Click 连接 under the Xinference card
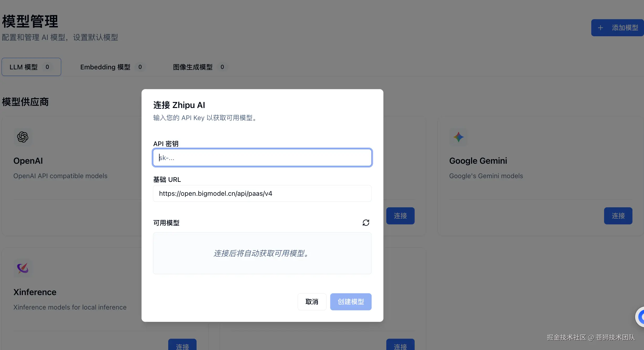The height and width of the screenshot is (350, 644). (x=182, y=345)
